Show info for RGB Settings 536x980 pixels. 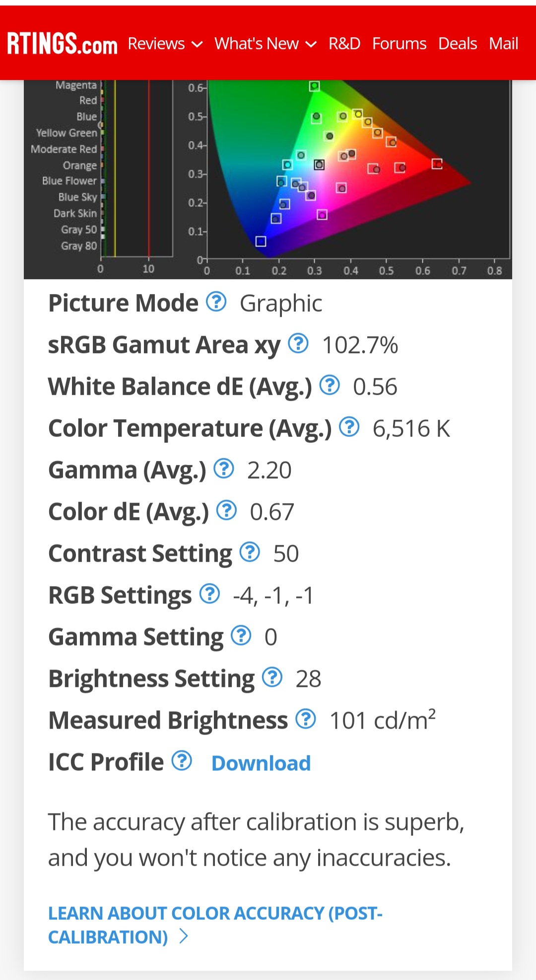(x=210, y=593)
